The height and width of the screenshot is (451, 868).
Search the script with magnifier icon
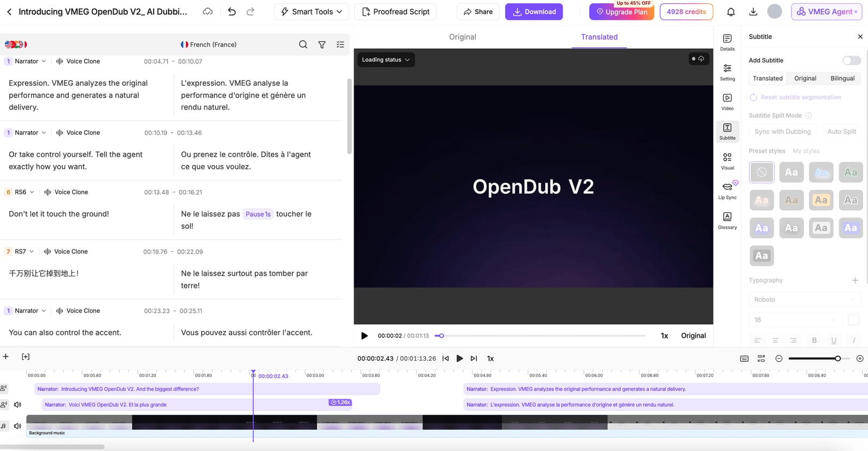pyautogui.click(x=303, y=44)
